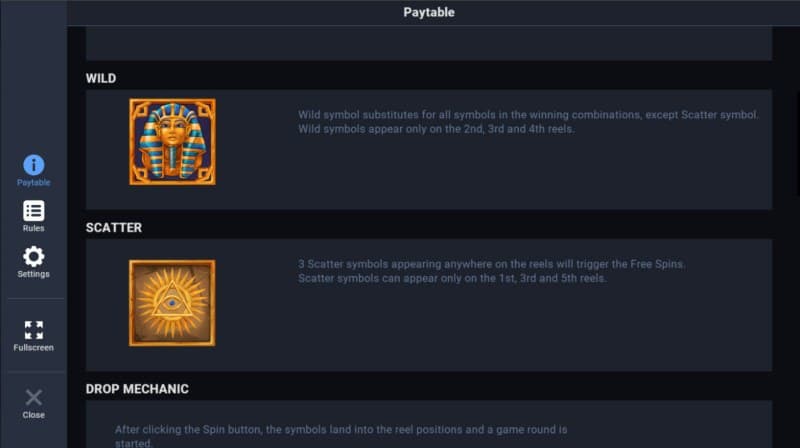
Task: Click the WILD section heading
Action: pyautogui.click(x=101, y=78)
